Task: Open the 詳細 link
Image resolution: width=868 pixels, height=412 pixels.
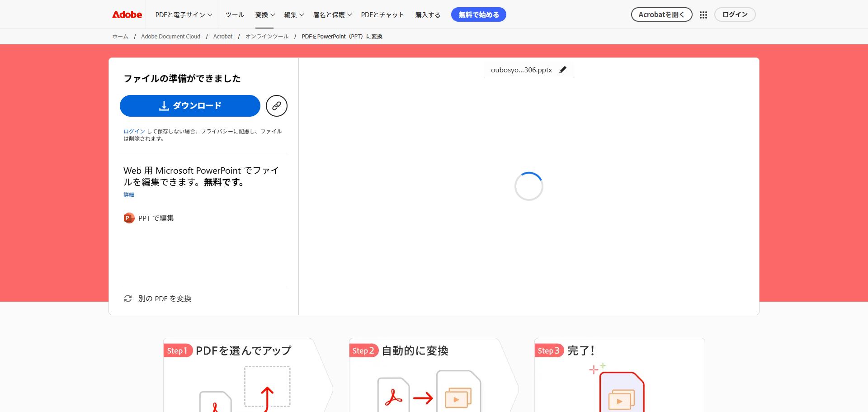Action: point(129,195)
